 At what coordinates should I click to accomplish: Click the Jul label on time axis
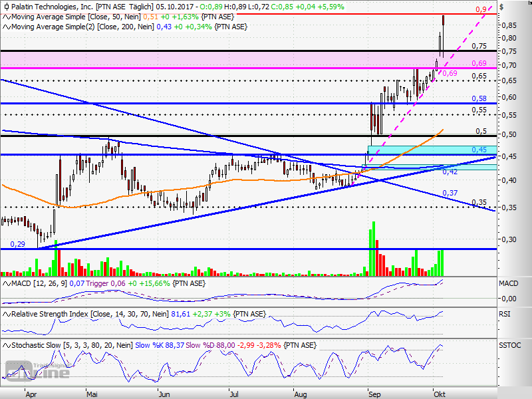[234, 394]
